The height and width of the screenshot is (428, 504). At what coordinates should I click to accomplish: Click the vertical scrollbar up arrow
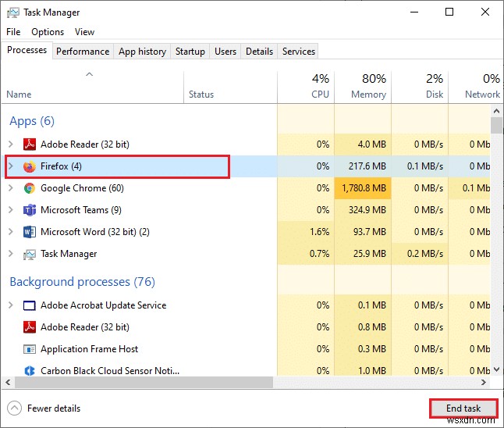(x=496, y=112)
